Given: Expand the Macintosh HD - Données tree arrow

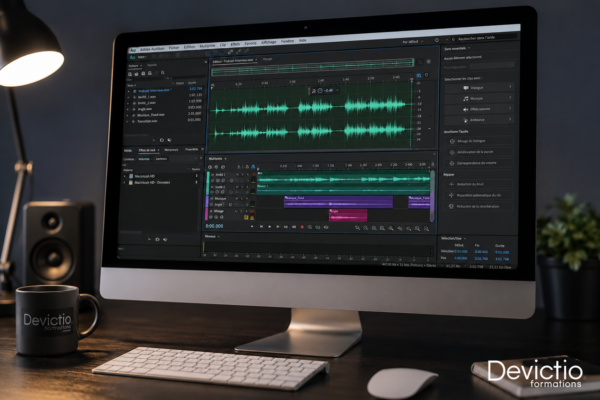Looking at the screenshot, I should (x=125, y=183).
